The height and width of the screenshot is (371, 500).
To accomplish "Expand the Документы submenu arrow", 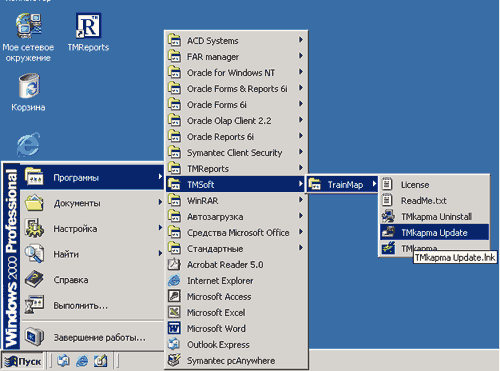I will (160, 202).
